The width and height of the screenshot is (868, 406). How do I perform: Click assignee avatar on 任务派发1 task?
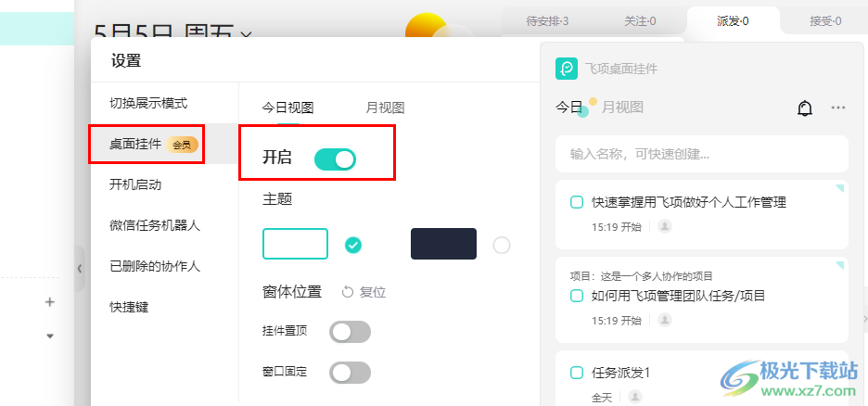tap(635, 397)
